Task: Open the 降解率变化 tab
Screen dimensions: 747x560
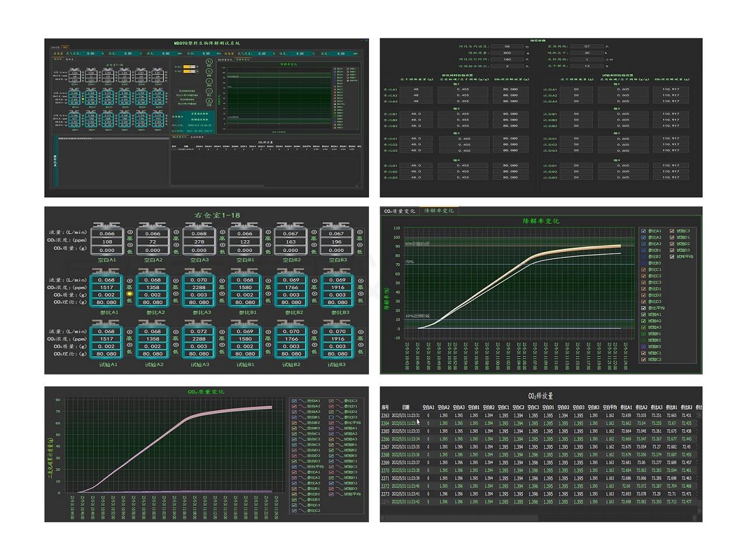Action: click(x=438, y=211)
